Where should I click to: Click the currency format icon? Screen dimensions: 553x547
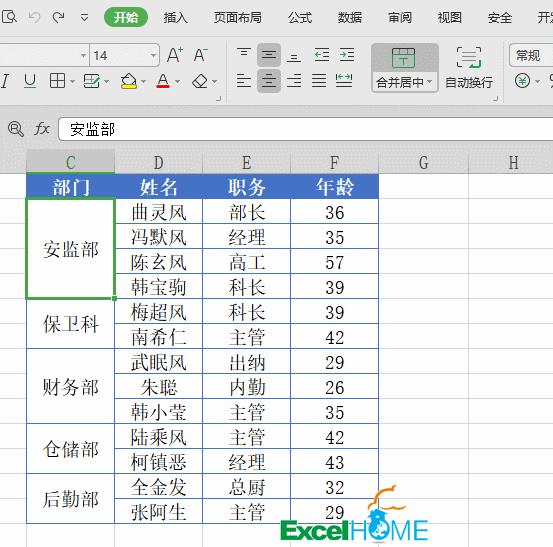[522, 81]
